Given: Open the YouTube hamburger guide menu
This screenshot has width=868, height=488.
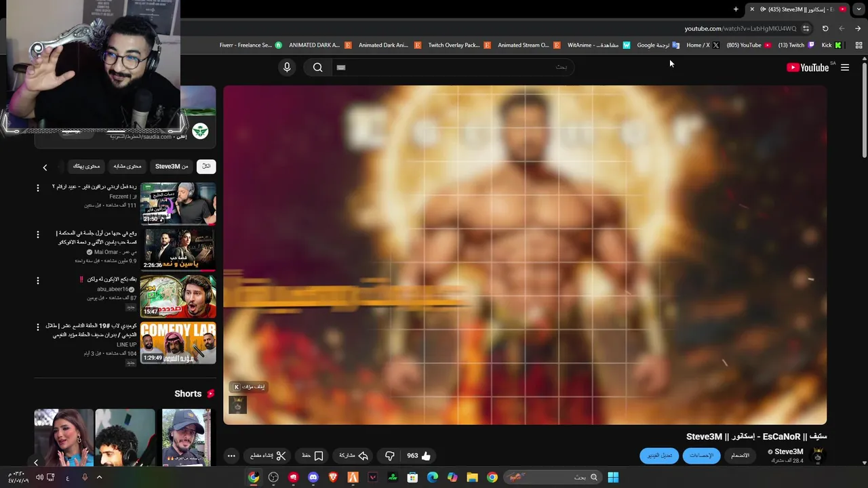Looking at the screenshot, I should (x=845, y=67).
